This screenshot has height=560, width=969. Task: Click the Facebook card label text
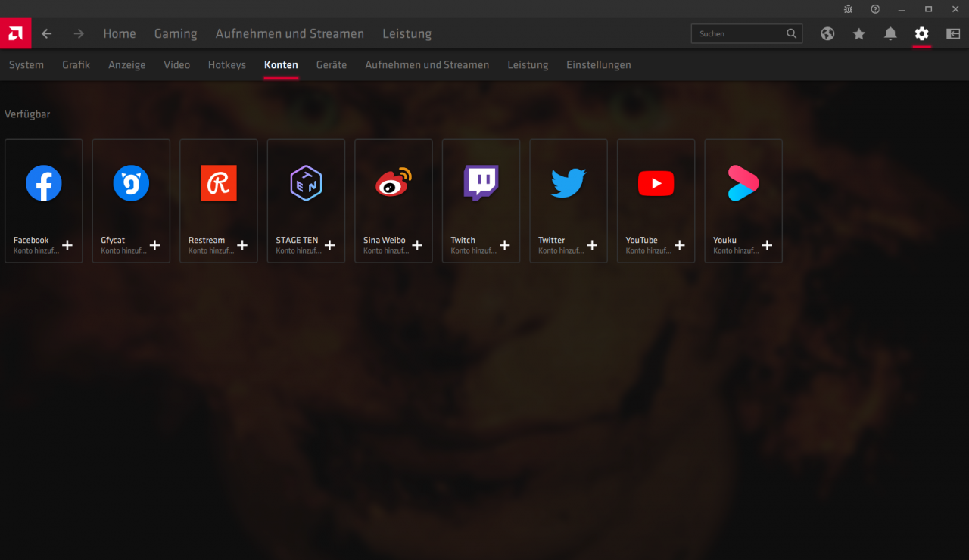pyautogui.click(x=31, y=240)
